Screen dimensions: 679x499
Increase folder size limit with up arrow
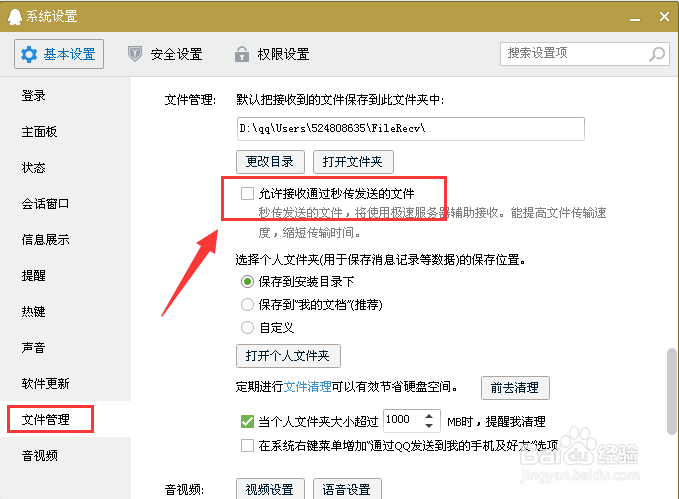429,416
